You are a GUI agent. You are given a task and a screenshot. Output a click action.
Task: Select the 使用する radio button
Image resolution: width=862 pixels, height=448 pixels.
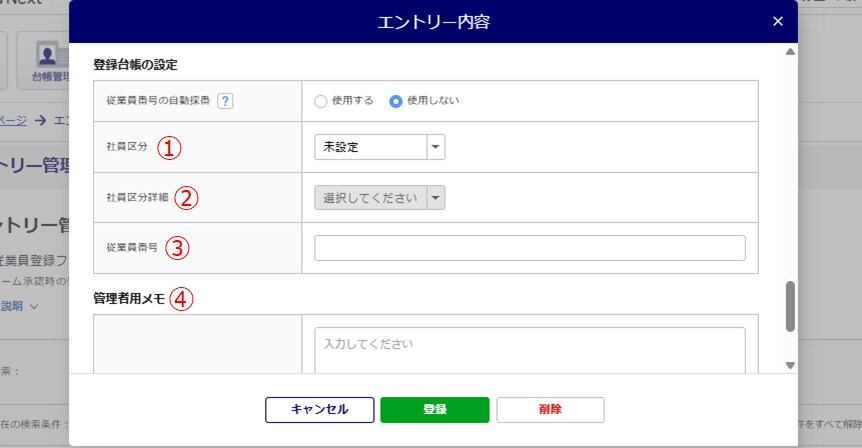[321, 101]
